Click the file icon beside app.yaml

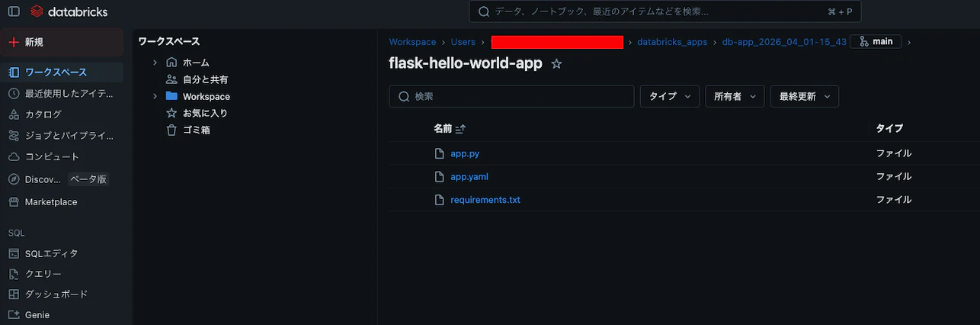point(439,177)
